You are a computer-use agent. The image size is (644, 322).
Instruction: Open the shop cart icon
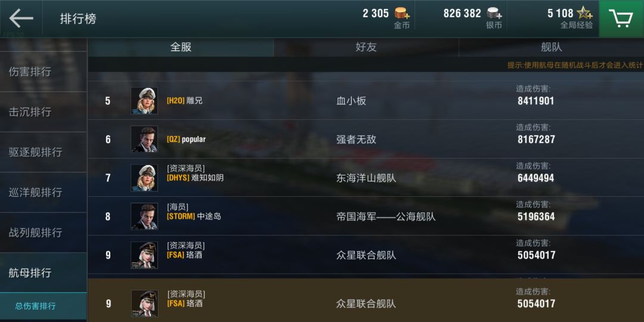[x=621, y=18]
